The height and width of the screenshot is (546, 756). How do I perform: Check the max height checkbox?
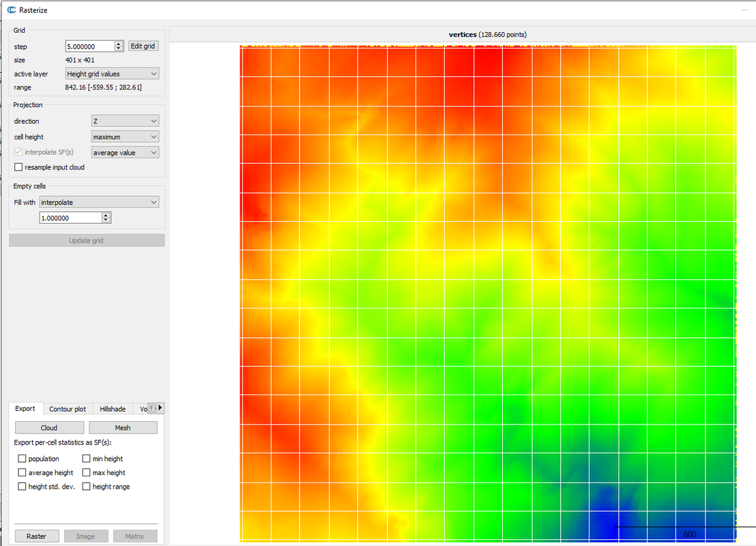click(86, 473)
